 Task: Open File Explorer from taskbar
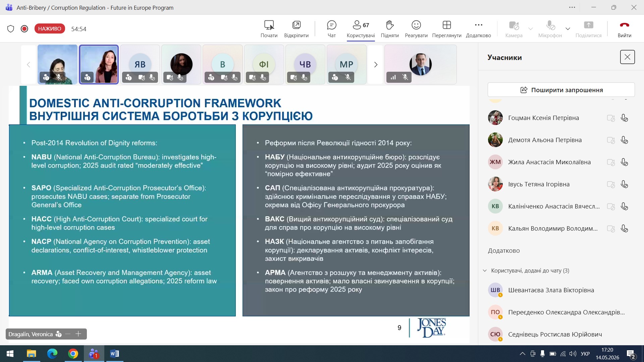click(x=31, y=354)
